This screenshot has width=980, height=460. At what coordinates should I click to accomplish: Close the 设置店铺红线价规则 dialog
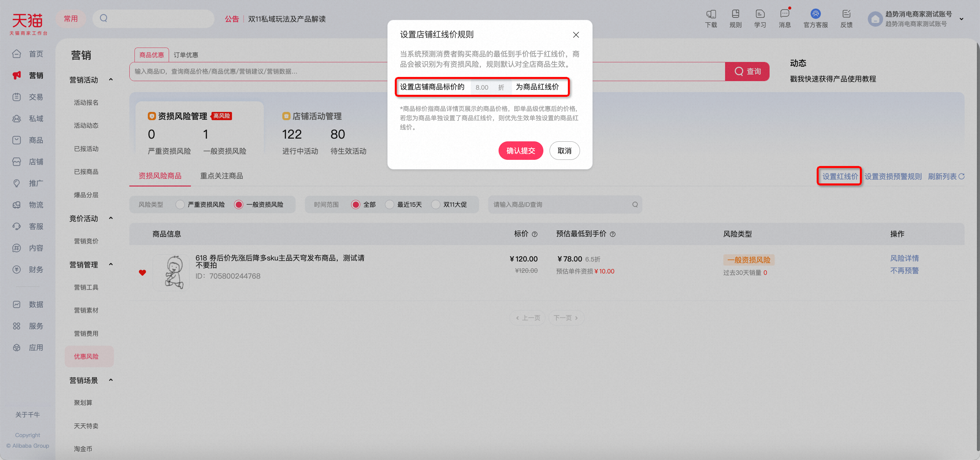pyautogui.click(x=576, y=35)
